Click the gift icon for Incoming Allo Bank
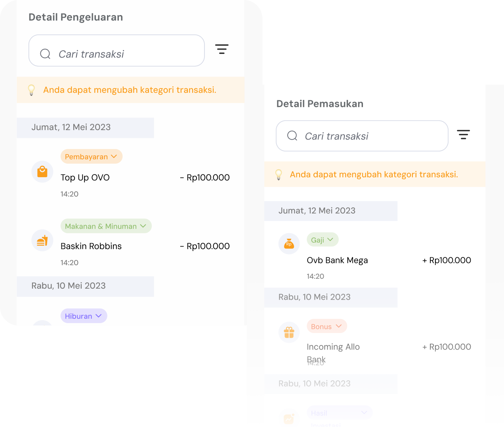The height and width of the screenshot is (427, 504). [289, 332]
